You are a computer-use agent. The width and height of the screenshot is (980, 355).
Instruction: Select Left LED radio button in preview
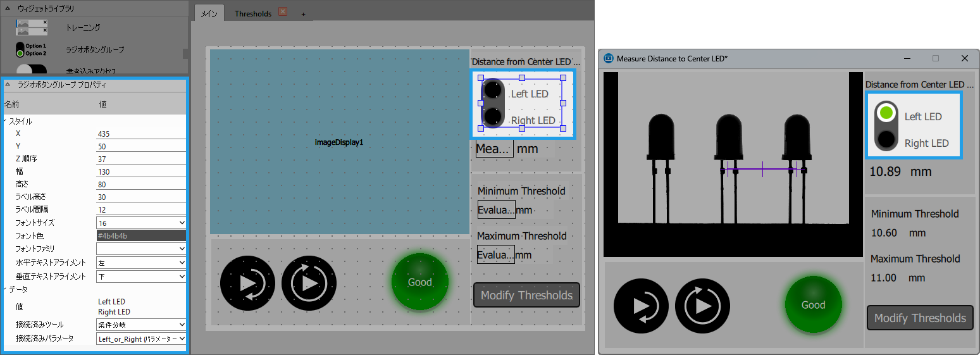886,114
